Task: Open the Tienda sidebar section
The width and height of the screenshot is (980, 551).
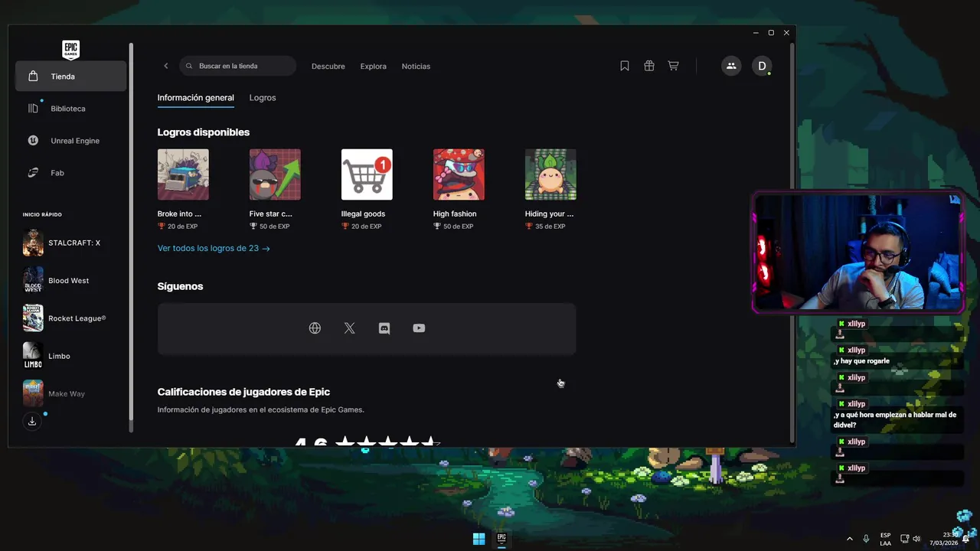Action: coord(70,77)
